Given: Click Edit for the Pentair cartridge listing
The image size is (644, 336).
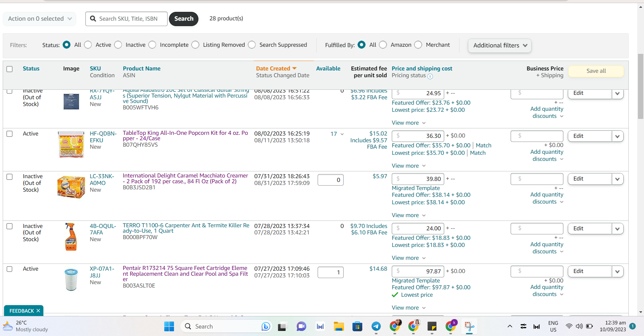Looking at the screenshot, I should coord(590,271).
